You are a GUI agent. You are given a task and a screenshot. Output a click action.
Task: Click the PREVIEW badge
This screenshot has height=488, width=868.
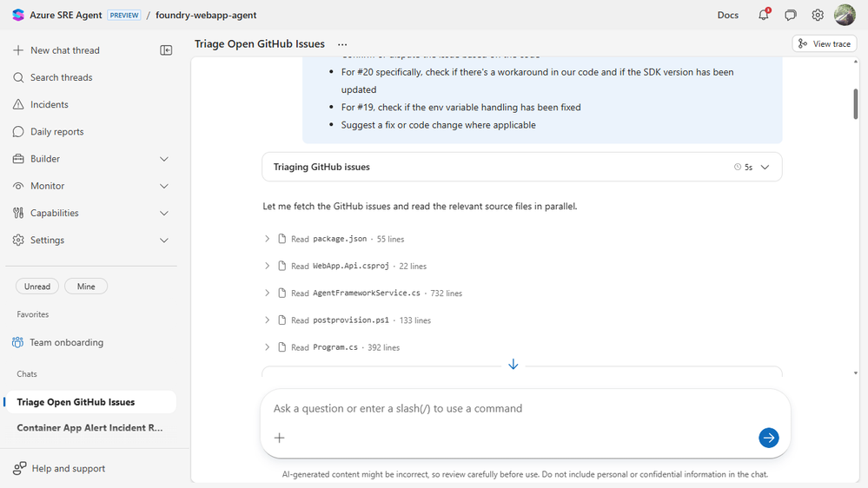tap(124, 15)
